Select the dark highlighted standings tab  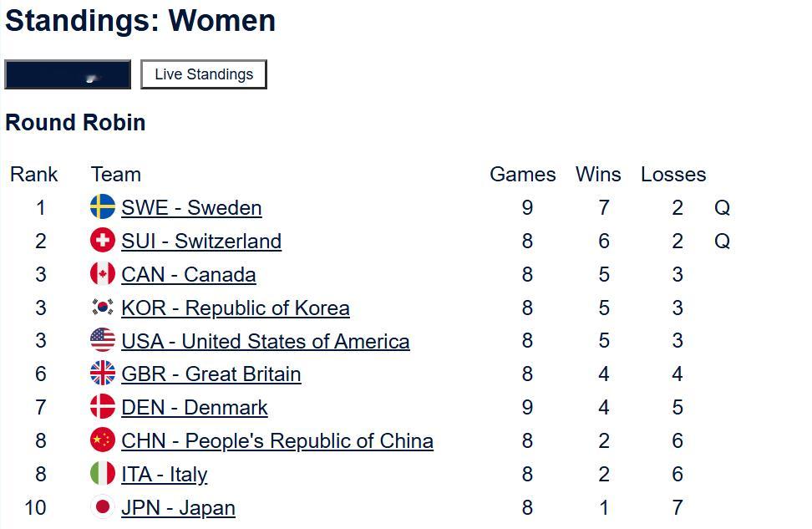click(68, 74)
